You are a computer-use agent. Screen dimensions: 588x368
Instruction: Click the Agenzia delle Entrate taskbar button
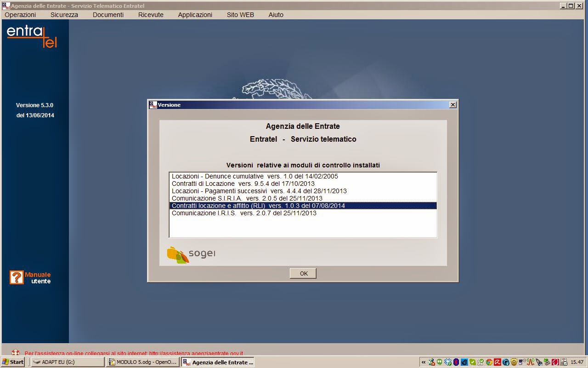click(x=218, y=362)
